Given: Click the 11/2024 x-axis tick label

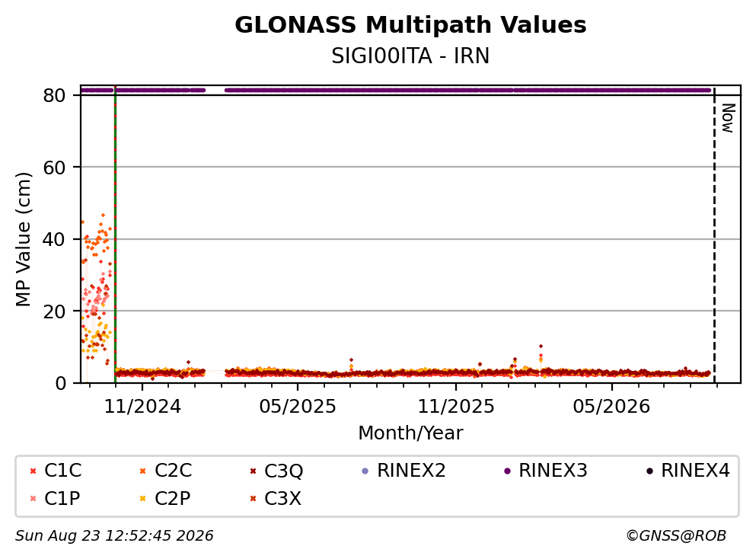Looking at the screenshot, I should coord(142,407).
